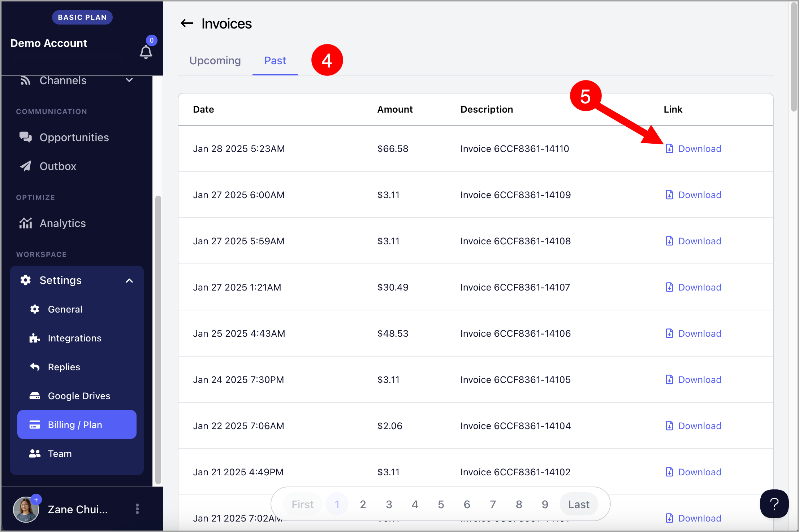Click the Zane Chui profile avatar
Screen dimensions: 799x532
click(26, 509)
